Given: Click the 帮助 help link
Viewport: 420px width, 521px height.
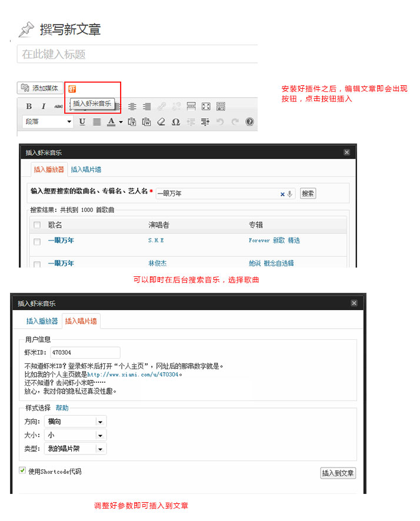Looking at the screenshot, I should point(62,408).
